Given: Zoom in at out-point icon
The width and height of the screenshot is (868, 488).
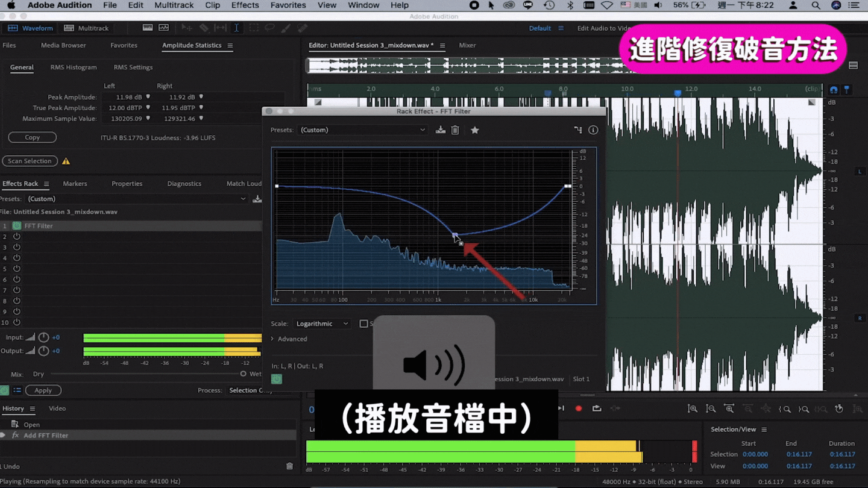Looking at the screenshot, I should click(804, 408).
